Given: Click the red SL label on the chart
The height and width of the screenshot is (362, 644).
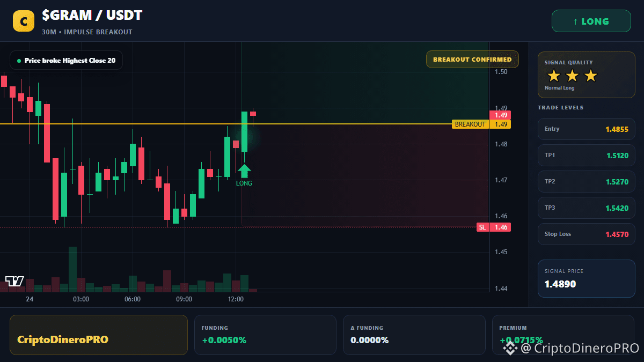Looking at the screenshot, I should click(x=482, y=227).
